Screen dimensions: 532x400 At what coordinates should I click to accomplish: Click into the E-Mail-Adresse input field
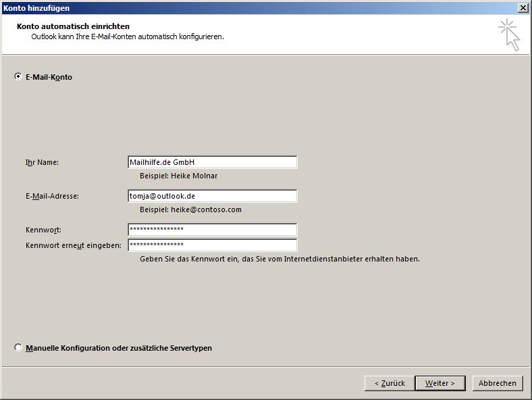213,196
